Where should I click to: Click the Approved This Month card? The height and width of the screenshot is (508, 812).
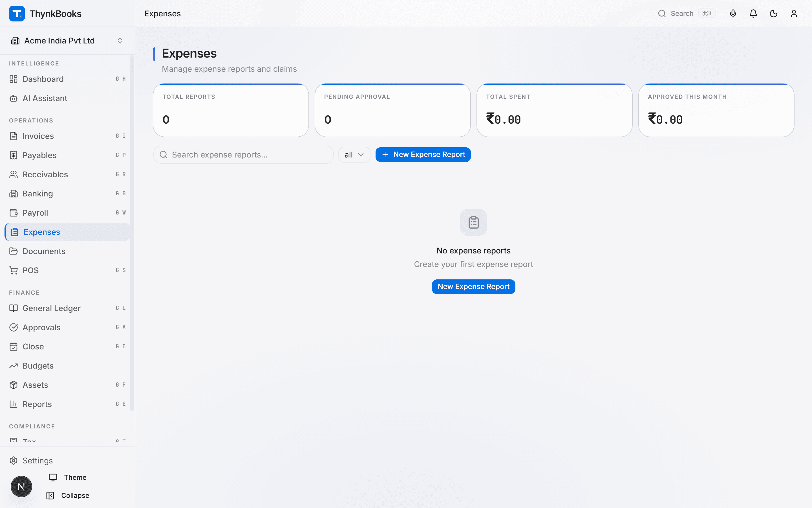716,110
